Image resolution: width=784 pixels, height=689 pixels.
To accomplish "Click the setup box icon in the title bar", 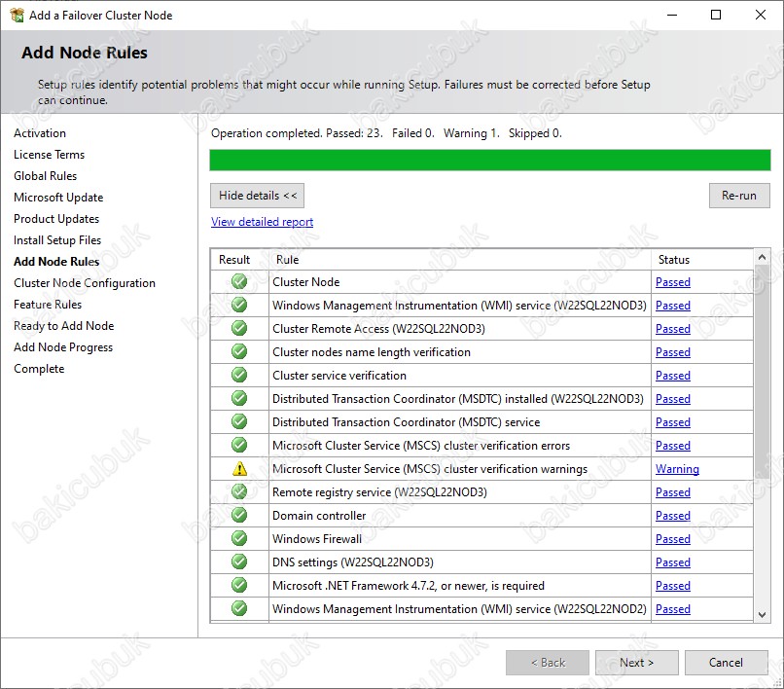I will pyautogui.click(x=17, y=15).
